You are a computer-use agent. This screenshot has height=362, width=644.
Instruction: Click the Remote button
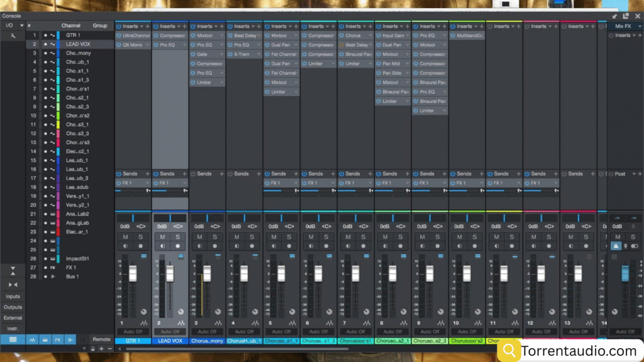101,339
